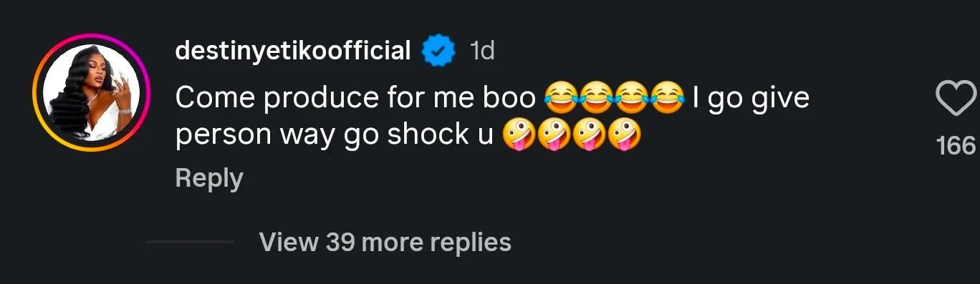
Task: Click the first zany face emoji
Action: point(516,134)
